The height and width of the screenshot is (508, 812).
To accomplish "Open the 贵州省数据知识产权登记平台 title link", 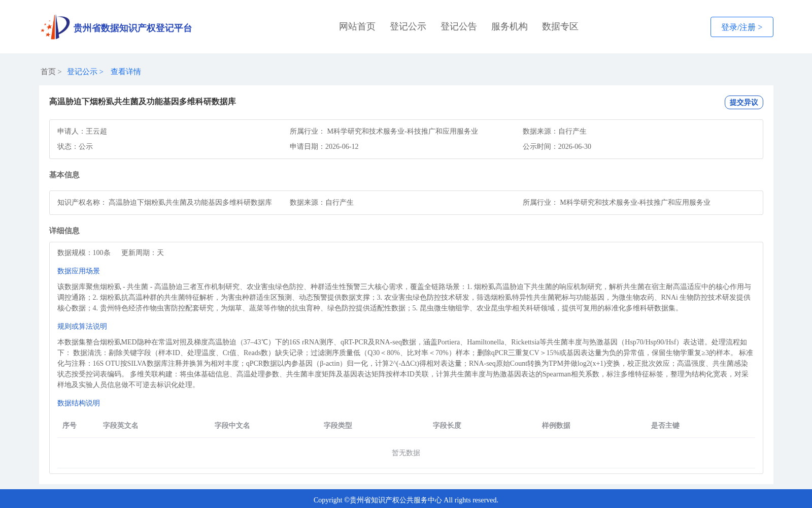I will [x=132, y=28].
